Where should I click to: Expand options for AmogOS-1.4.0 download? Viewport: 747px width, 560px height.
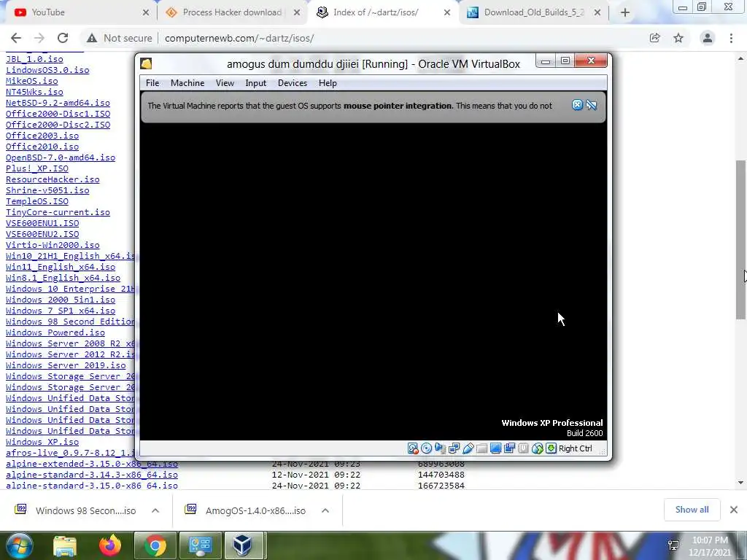[x=325, y=510]
